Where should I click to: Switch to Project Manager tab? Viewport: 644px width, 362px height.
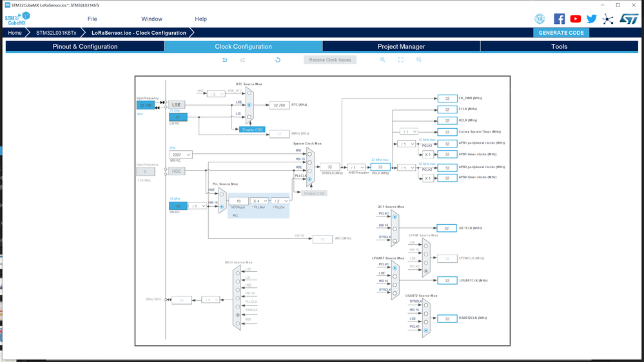(x=401, y=46)
